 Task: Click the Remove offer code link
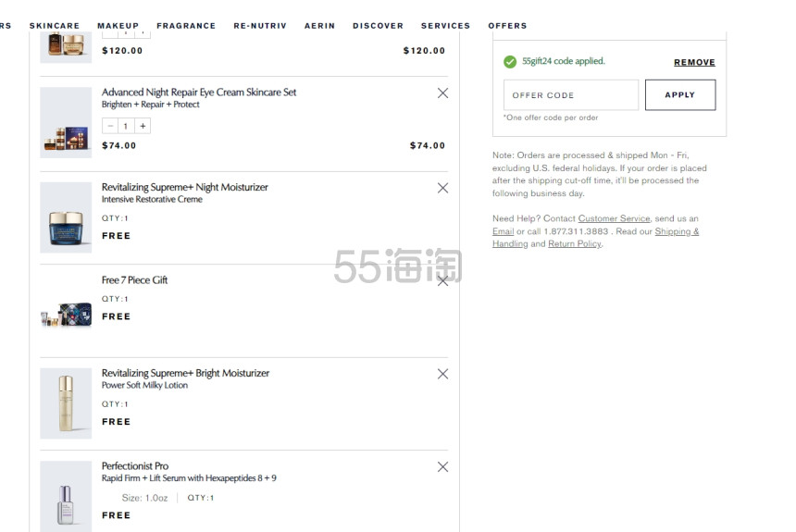pyautogui.click(x=694, y=62)
